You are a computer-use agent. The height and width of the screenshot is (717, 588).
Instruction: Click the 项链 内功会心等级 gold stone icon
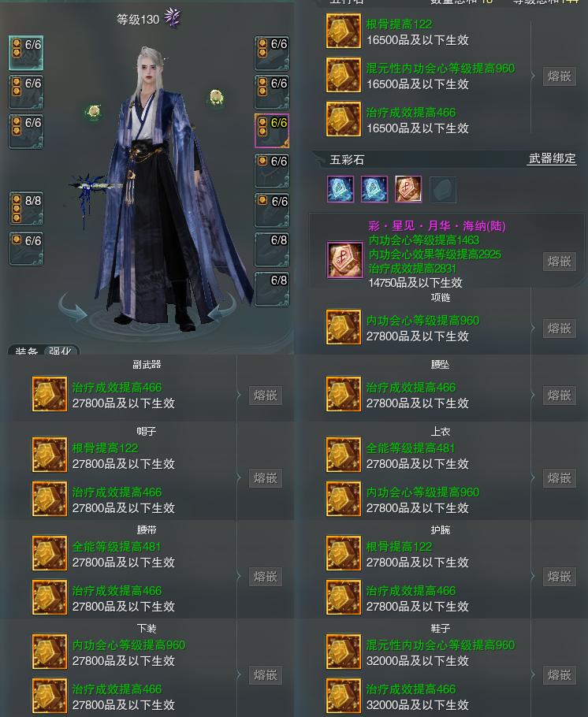click(344, 328)
